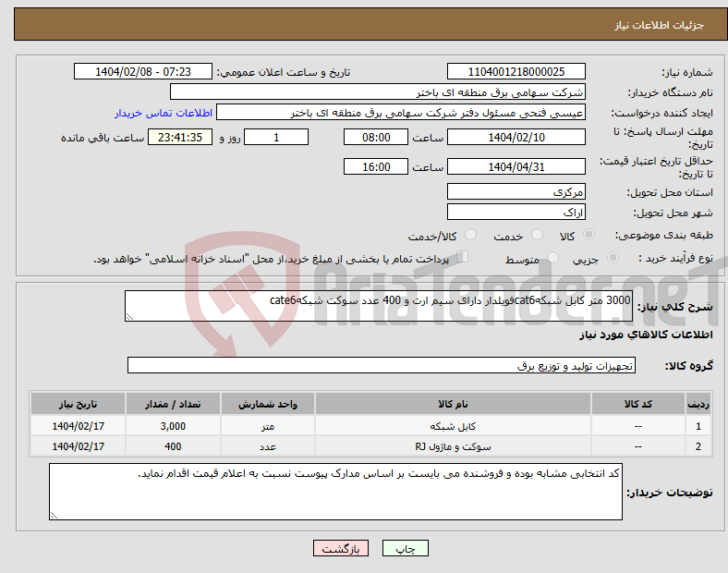Click the گروه کالا field تجهیزات تولید و توزیع برق
This screenshot has height=573, width=728.
point(382,365)
